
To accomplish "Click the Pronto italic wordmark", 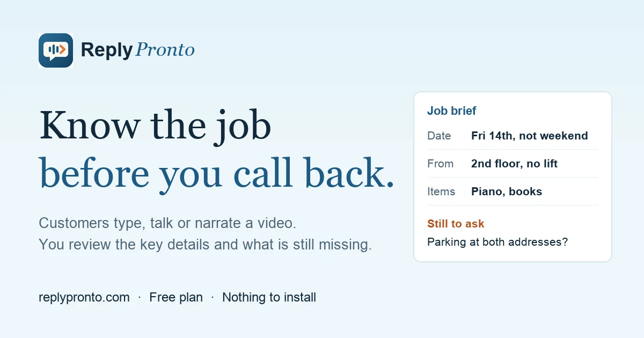I will click(165, 50).
